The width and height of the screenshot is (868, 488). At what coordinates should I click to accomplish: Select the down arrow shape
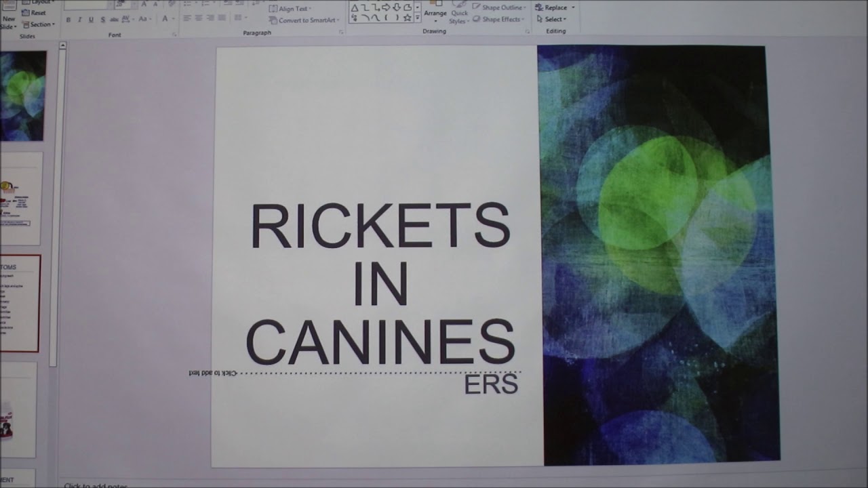click(x=397, y=7)
